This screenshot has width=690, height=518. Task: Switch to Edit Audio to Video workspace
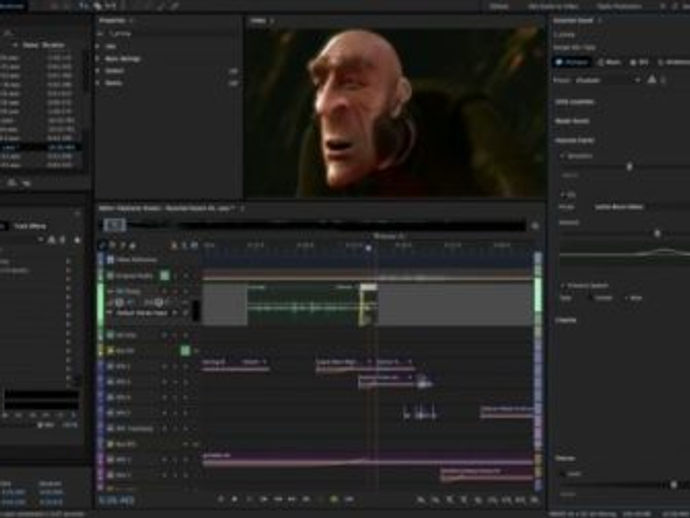pyautogui.click(x=553, y=6)
